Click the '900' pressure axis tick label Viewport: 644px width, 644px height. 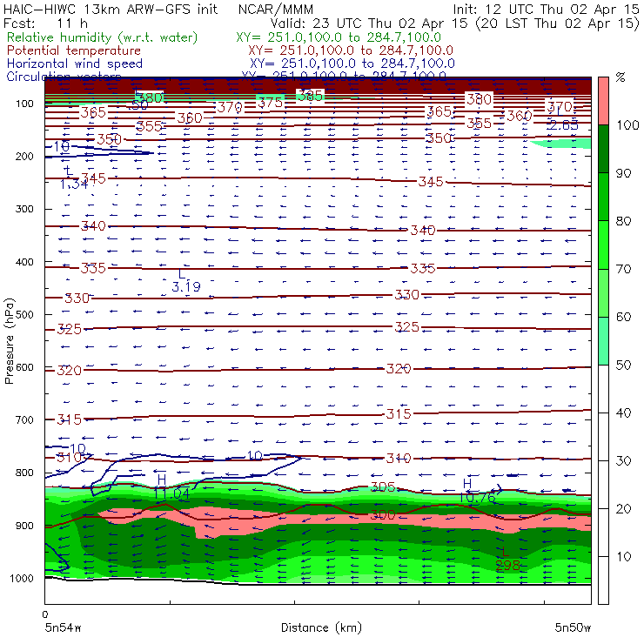point(24,526)
